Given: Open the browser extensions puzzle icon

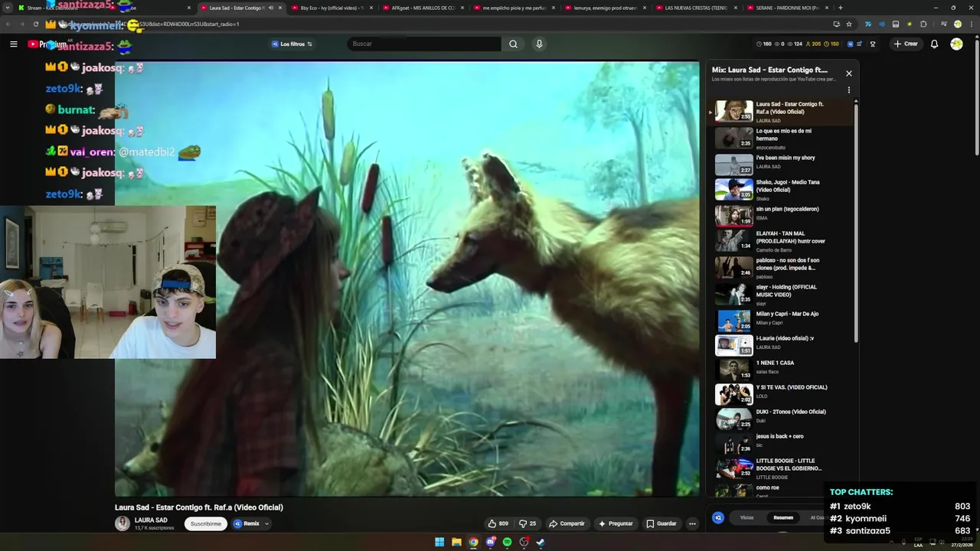Looking at the screenshot, I should [x=923, y=24].
